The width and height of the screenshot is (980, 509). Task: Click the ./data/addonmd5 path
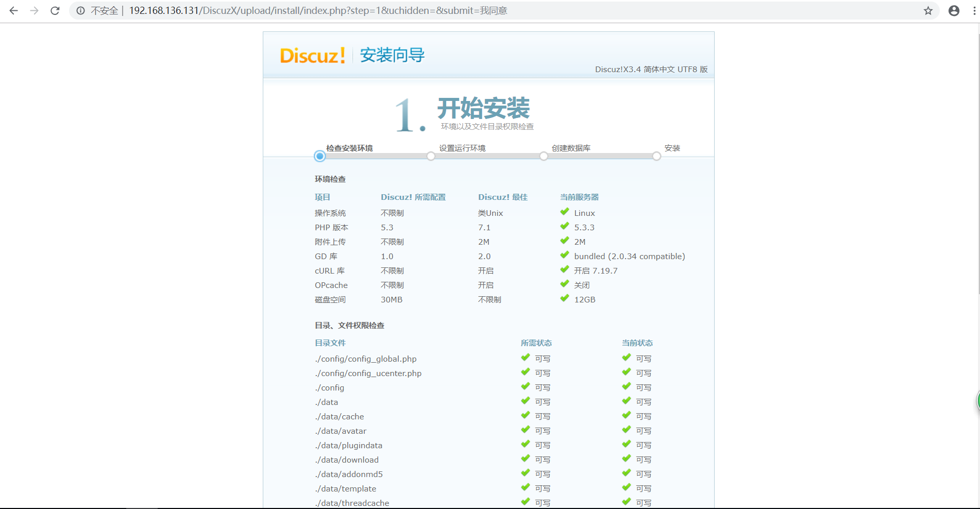tap(349, 474)
